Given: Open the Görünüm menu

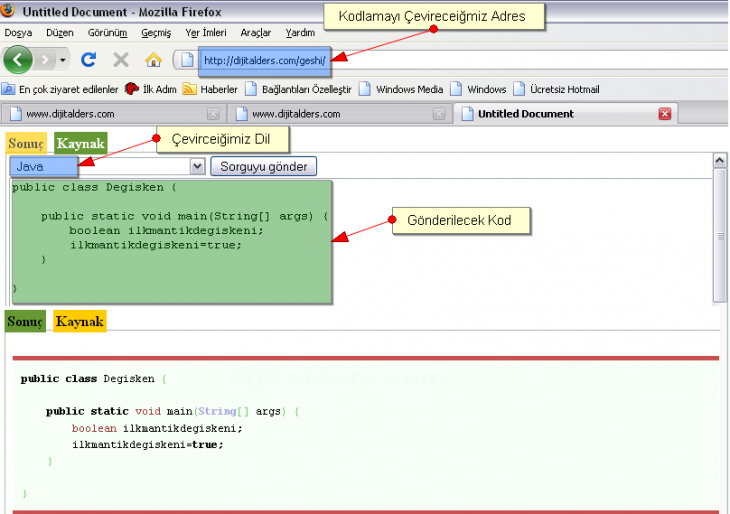Looking at the screenshot, I should (108, 33).
